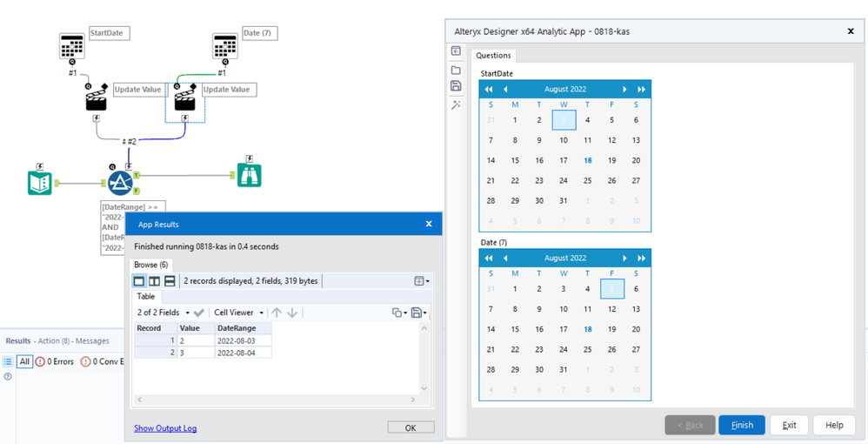
Task: Select cell 2022-08-04 in results table
Action: click(243, 353)
